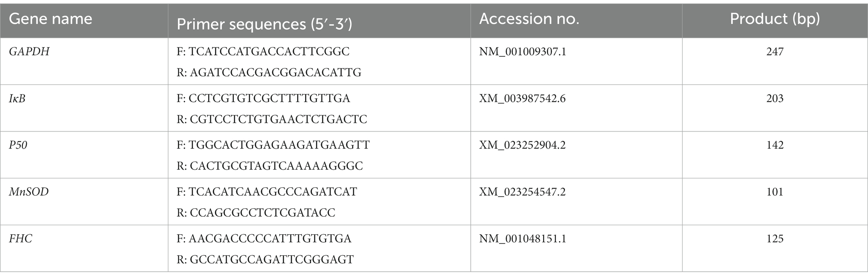Select the Product (bp) column header
The image size is (868, 278).
click(x=775, y=19)
